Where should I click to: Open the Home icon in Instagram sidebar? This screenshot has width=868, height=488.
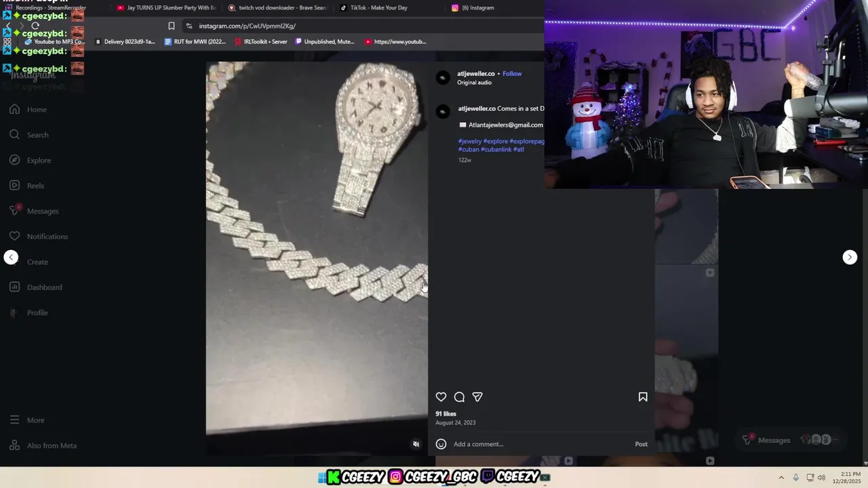point(14,109)
